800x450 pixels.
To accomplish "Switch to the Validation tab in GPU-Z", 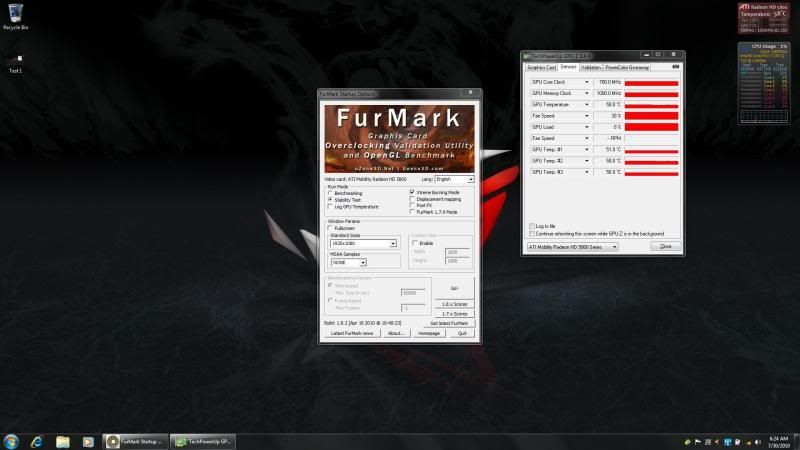I will (591, 67).
